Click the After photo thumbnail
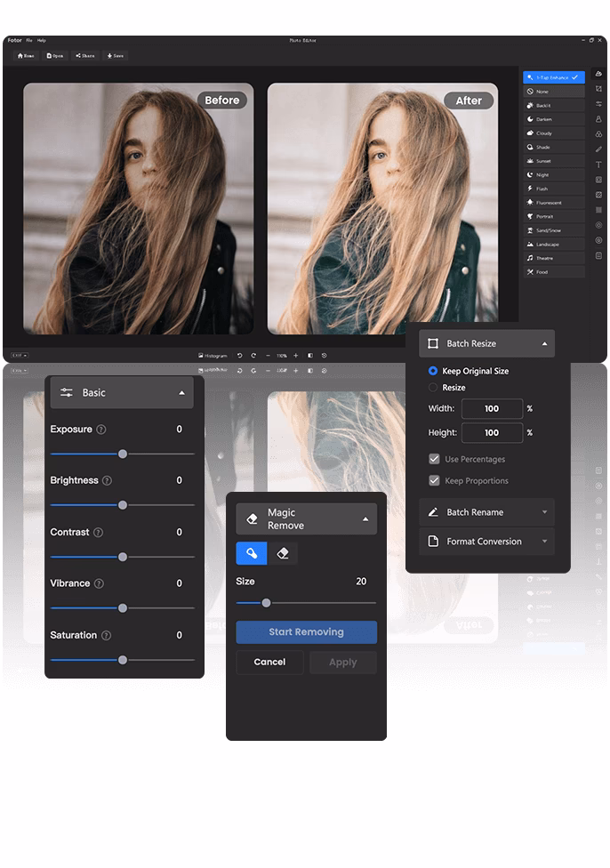Image resolution: width=610 pixels, height=868 pixels. (382, 209)
